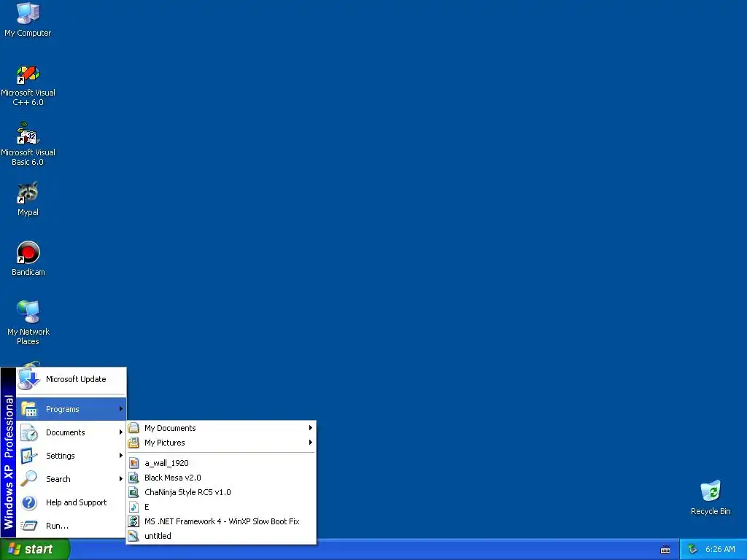Click the Help and Support question icon
This screenshot has width=747, height=560.
[29, 502]
